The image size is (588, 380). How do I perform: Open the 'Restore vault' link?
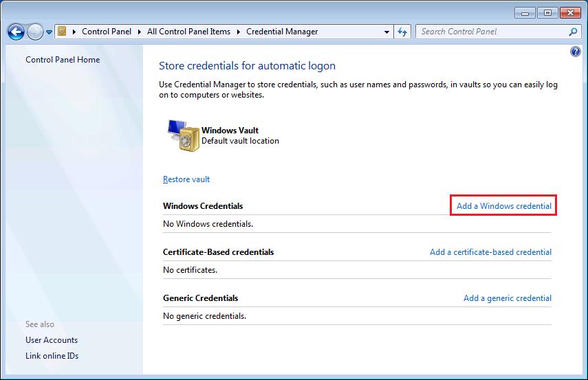pos(186,179)
